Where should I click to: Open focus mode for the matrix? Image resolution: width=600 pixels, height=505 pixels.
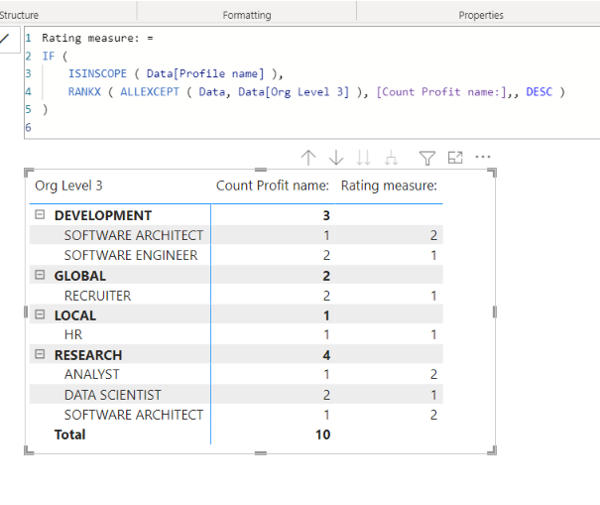(x=455, y=157)
